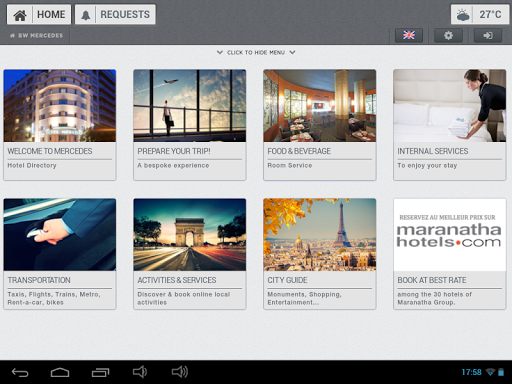Screen dimensions: 512x384
Task: Open settings gear button
Action: (448, 35)
